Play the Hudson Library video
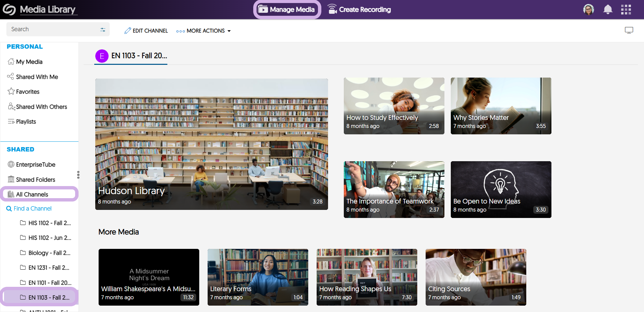Image resolution: width=644 pixels, height=312 pixels. [212, 144]
